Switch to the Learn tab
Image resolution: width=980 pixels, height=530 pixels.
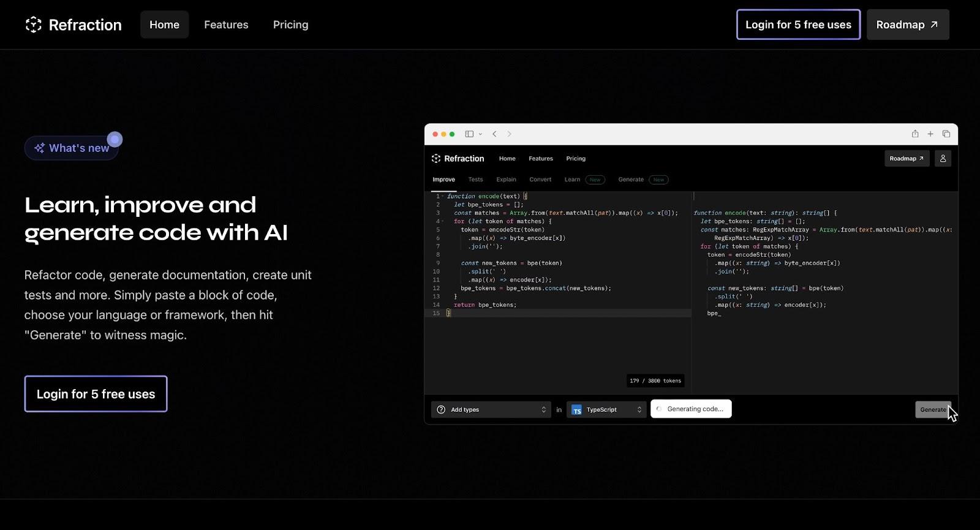click(x=572, y=180)
